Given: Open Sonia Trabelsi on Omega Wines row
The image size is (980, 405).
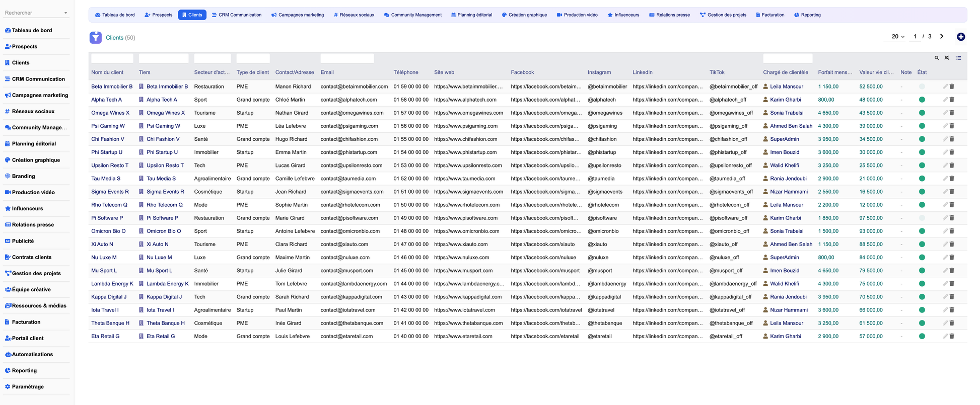Looking at the screenshot, I should (787, 113).
